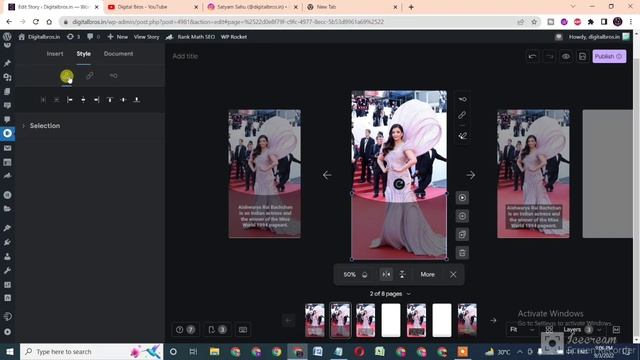Open WP Rocket menu

[x=234, y=37]
